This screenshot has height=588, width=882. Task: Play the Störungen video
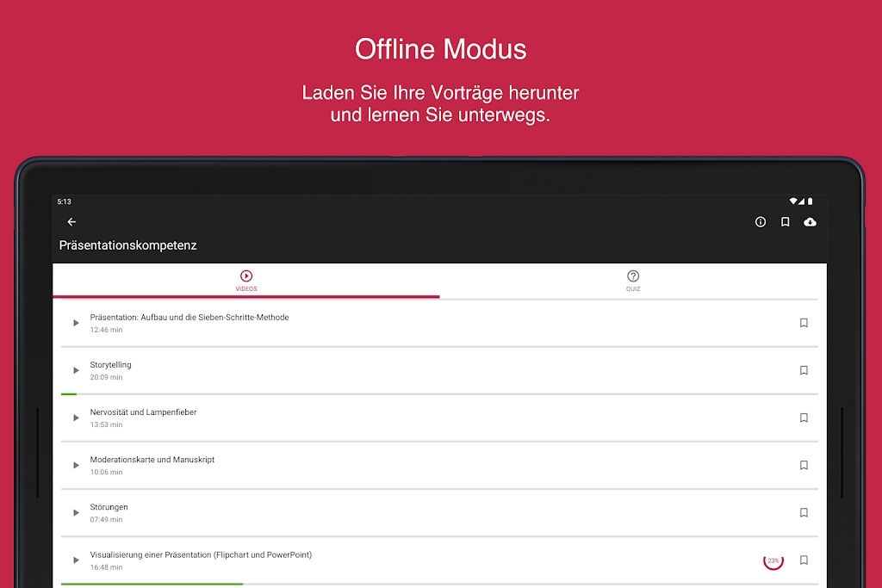point(76,512)
